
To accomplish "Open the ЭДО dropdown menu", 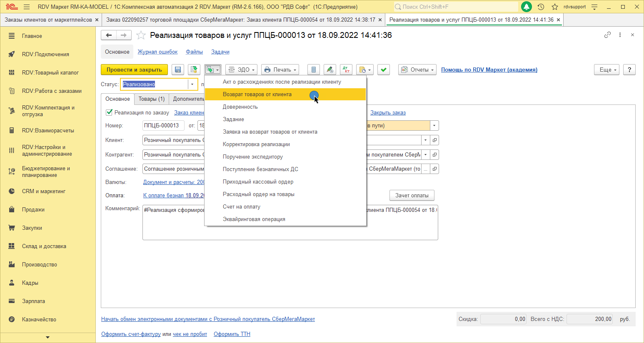I will coord(241,70).
